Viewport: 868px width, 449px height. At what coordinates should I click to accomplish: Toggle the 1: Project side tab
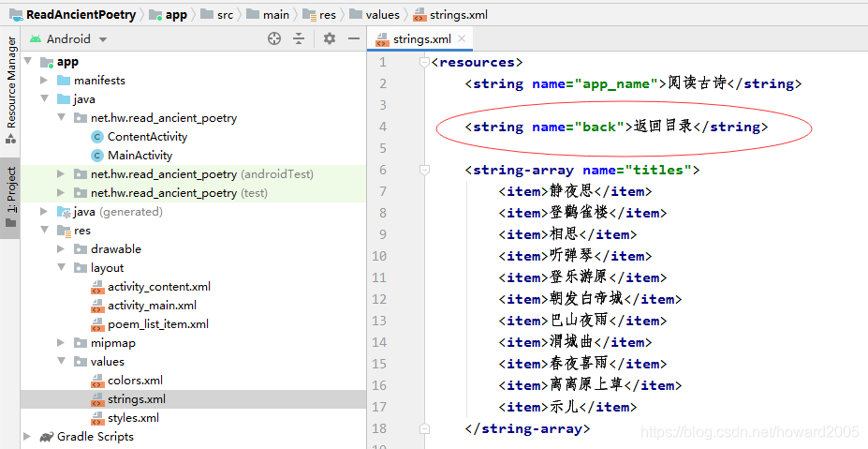click(x=11, y=198)
